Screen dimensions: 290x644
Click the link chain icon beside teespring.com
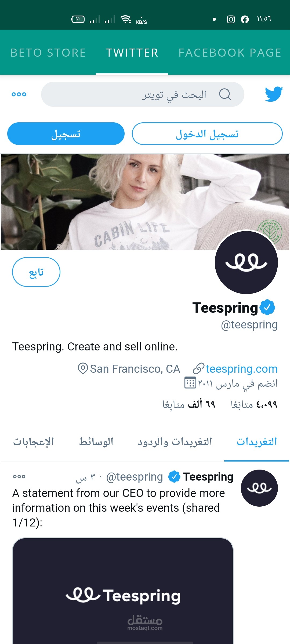pos(199,369)
